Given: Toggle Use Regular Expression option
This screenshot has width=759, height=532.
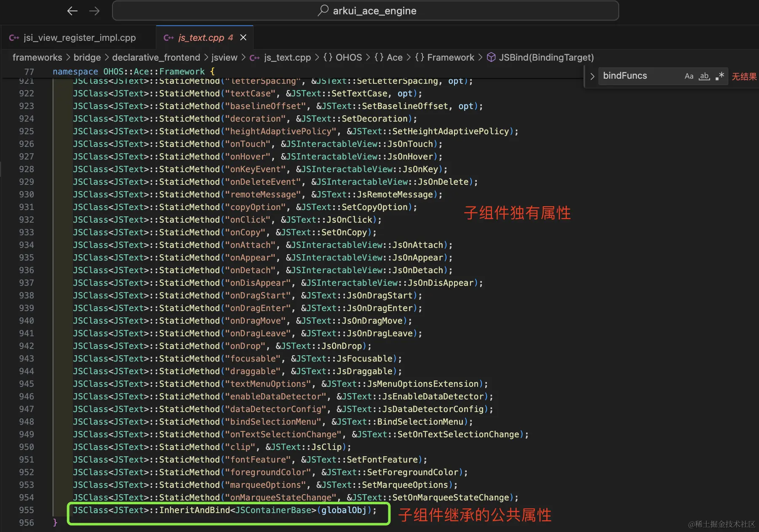Looking at the screenshot, I should tap(719, 76).
